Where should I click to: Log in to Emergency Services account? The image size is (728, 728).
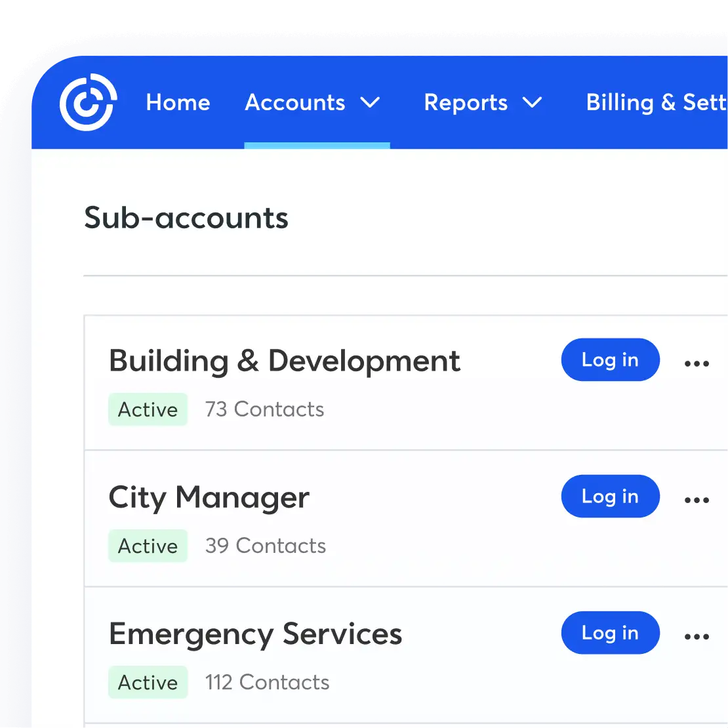tap(610, 632)
